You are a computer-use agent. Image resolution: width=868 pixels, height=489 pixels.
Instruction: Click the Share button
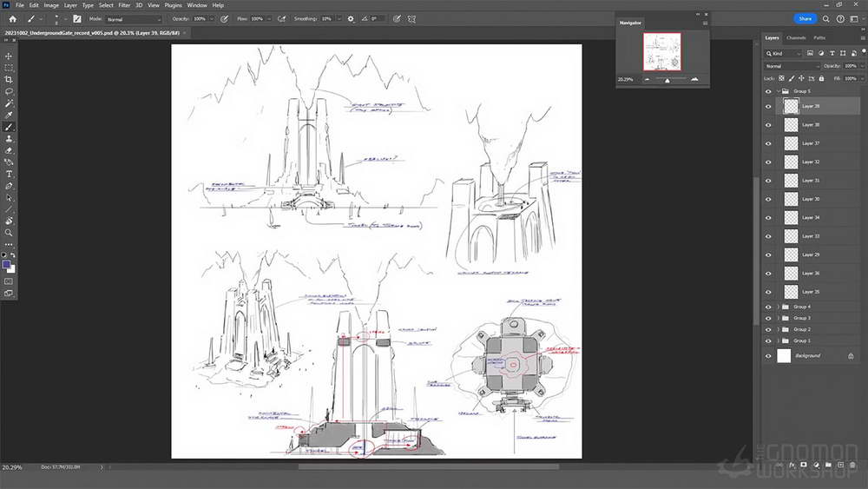click(805, 18)
